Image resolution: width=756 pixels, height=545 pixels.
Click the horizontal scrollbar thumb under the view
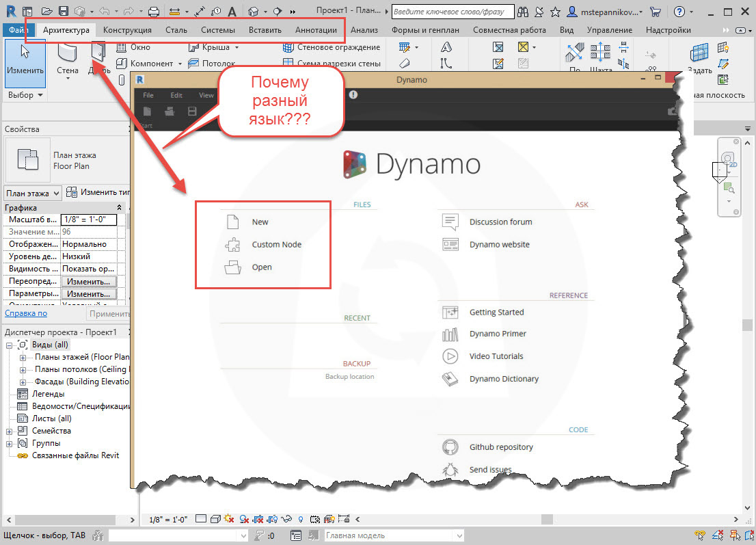pyautogui.click(x=547, y=520)
